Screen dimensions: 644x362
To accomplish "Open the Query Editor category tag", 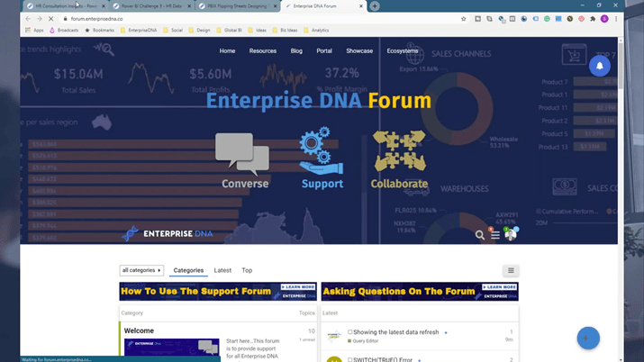I will click(363, 341).
